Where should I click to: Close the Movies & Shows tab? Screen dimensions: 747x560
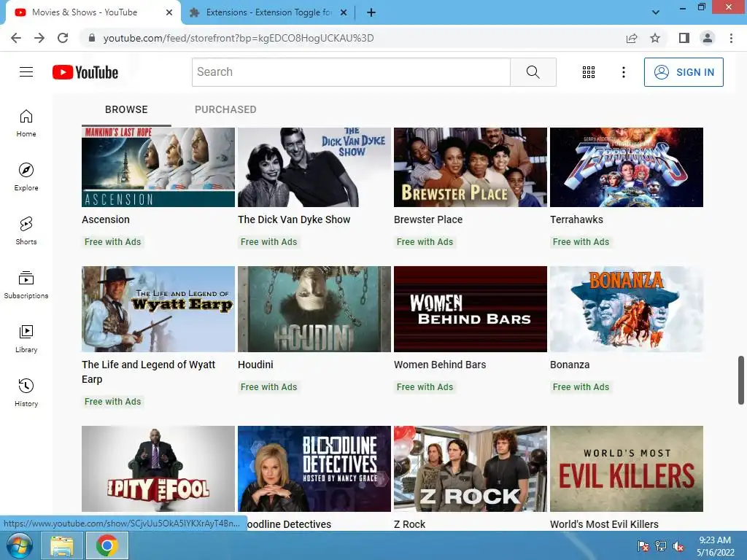pyautogui.click(x=169, y=12)
